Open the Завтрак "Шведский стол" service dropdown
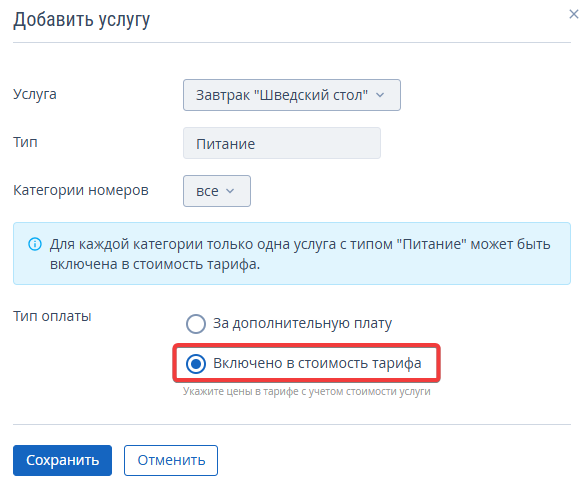 292,95
